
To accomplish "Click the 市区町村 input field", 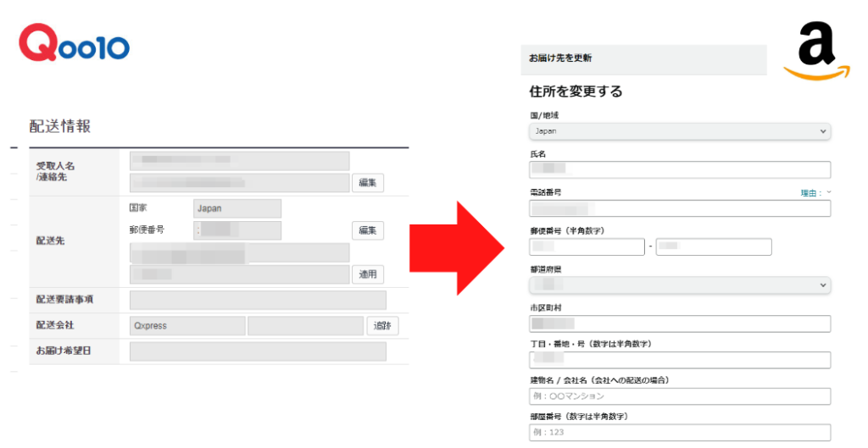I will pyautogui.click(x=679, y=324).
